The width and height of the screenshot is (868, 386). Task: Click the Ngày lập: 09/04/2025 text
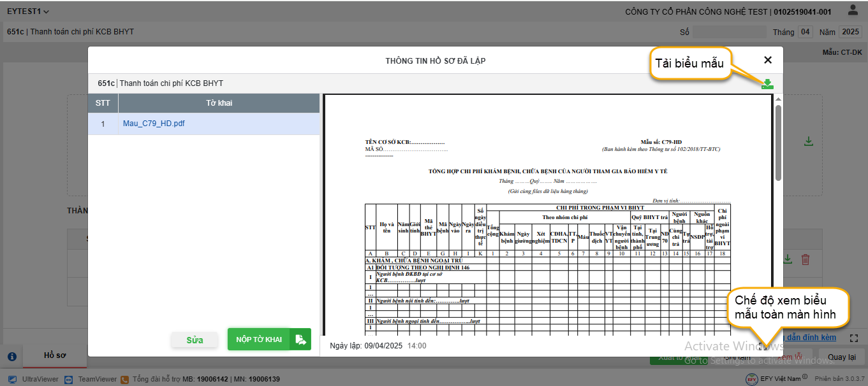366,346
